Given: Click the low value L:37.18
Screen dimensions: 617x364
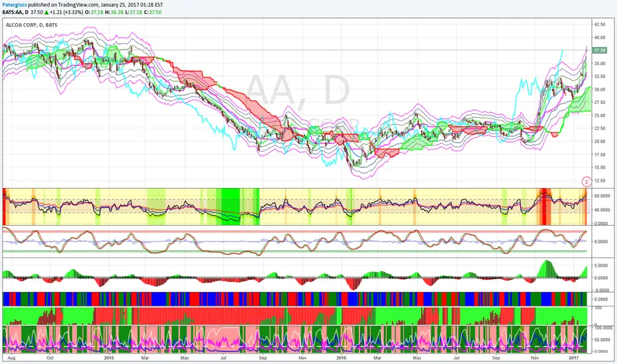Looking at the screenshot, I should (133, 12).
